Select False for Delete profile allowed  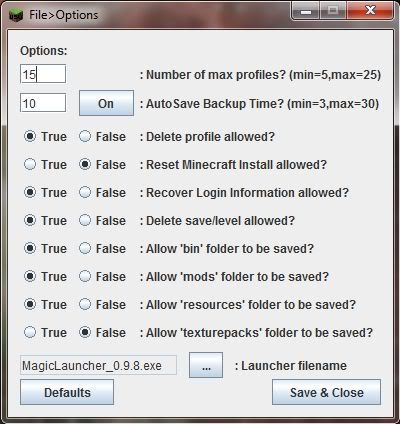85,136
